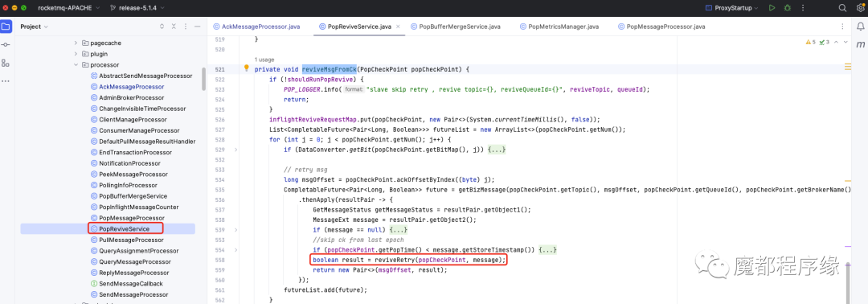Switch to AckMessageProcessor.java tab

point(256,27)
